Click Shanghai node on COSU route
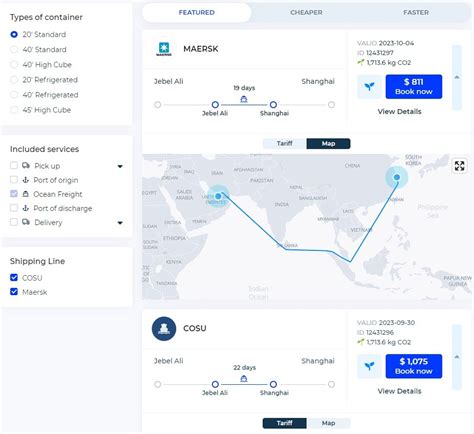 [273, 384]
